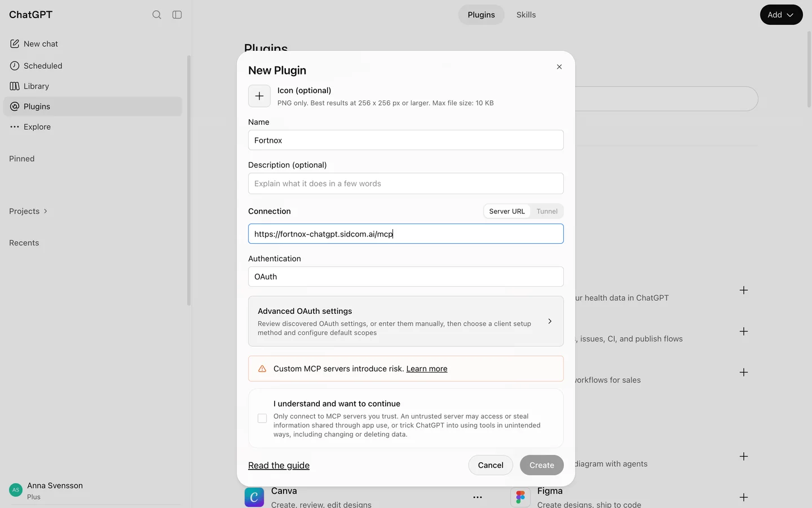This screenshot has height=508, width=812.
Task: Open the Authentication OAuth dropdown
Action: click(406, 277)
